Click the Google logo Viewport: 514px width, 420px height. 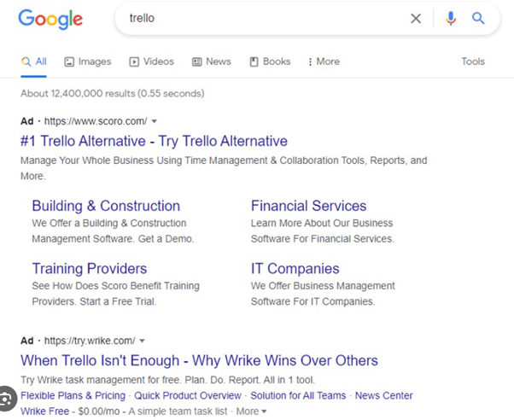[50, 19]
